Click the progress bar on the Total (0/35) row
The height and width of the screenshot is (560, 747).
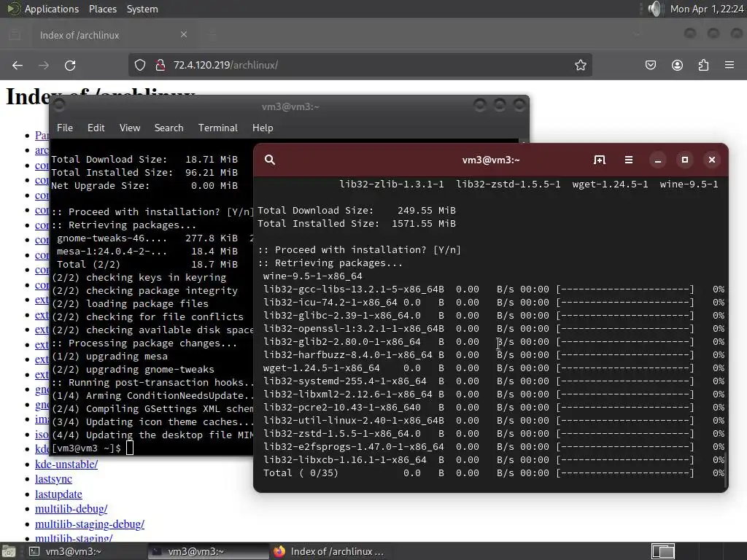[624, 473]
